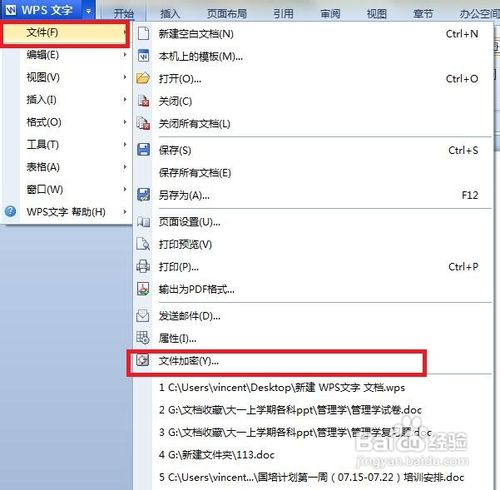
Task: Click the close document icon
Action: [143, 101]
